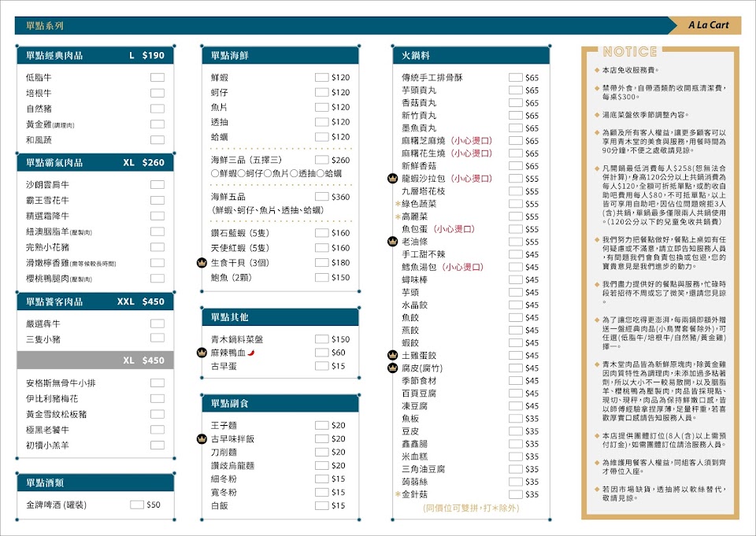Click the crown icon beside 老油條
Image resolution: width=756 pixels, height=536 pixels.
coord(392,242)
